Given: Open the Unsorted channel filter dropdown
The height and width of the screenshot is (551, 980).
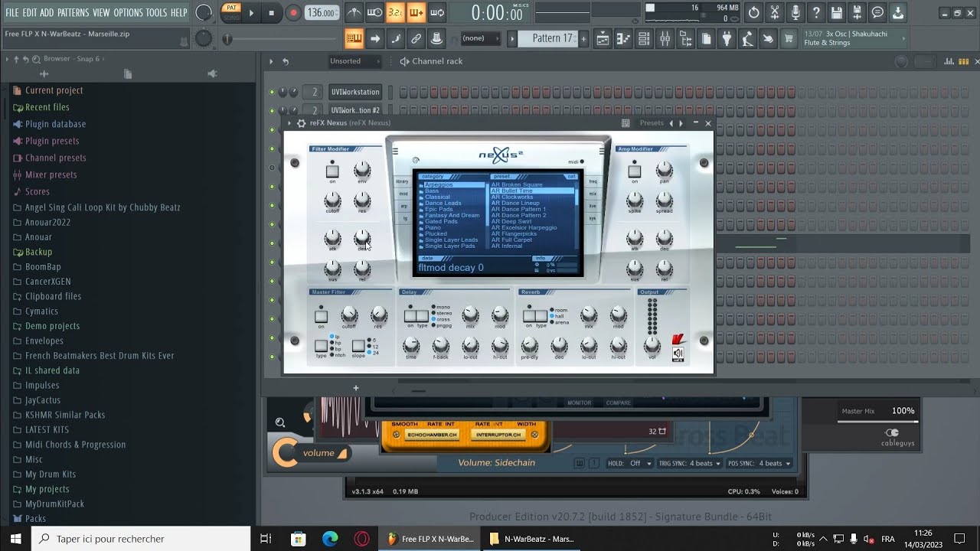Looking at the screenshot, I should point(354,61).
